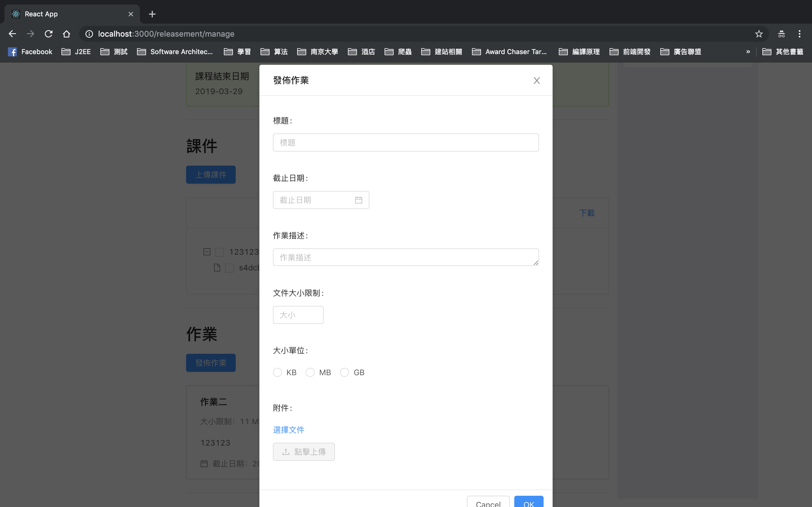812x507 pixels.
Task: Click the browser home icon
Action: tap(67, 34)
